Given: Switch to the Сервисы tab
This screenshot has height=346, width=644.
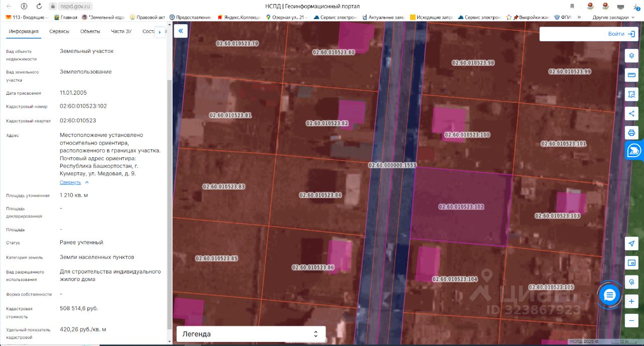Looking at the screenshot, I should [59, 31].
